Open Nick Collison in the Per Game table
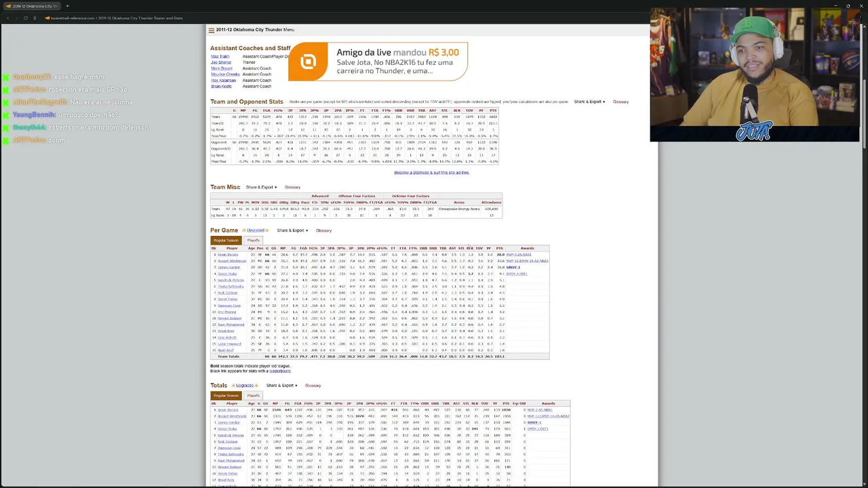868x488 pixels. 228,293
